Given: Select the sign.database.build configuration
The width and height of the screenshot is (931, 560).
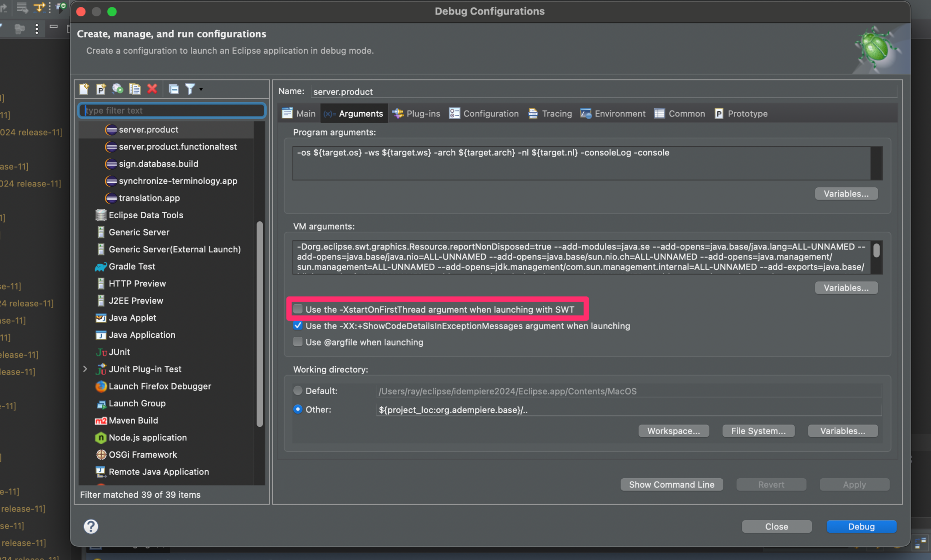Looking at the screenshot, I should click(x=158, y=164).
